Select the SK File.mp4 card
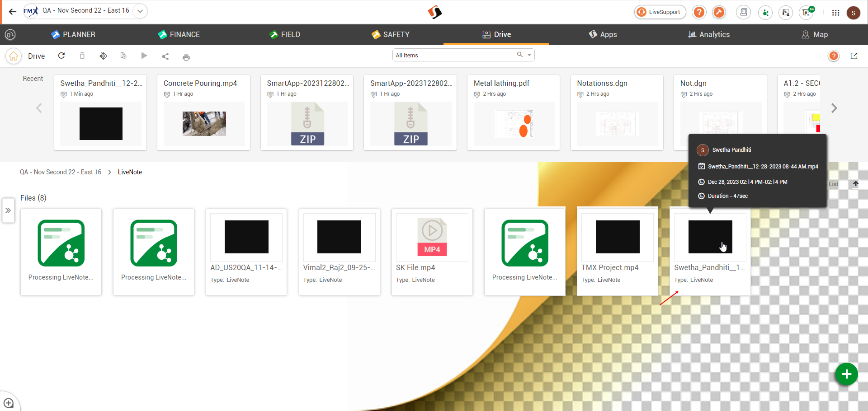This screenshot has height=411, width=868. coord(432,252)
